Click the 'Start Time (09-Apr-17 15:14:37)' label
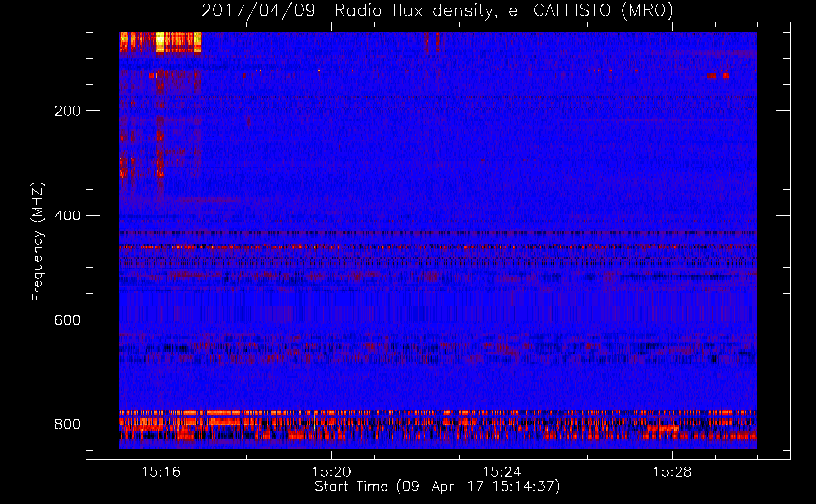Screen dimensions: 816x504 point(437,487)
